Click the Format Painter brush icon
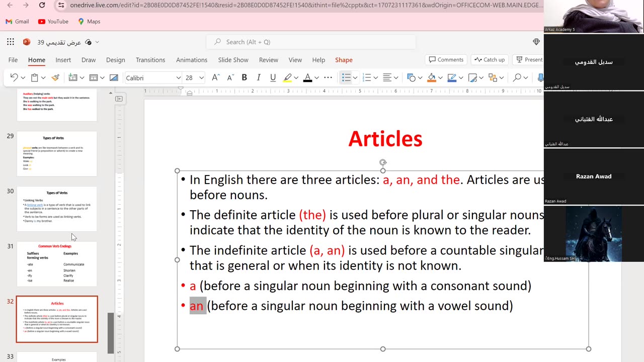This screenshot has height=362, width=644. click(55, 78)
